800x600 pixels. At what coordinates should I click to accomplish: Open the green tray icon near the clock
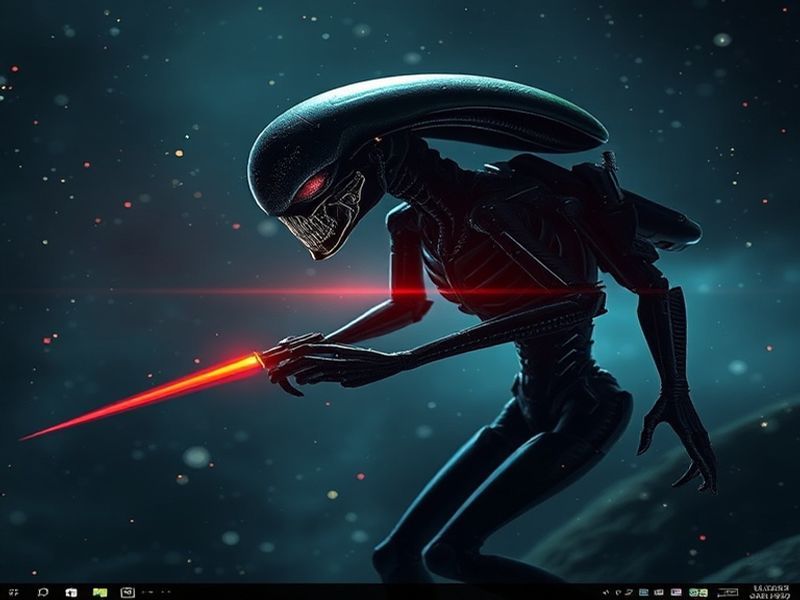click(698, 592)
